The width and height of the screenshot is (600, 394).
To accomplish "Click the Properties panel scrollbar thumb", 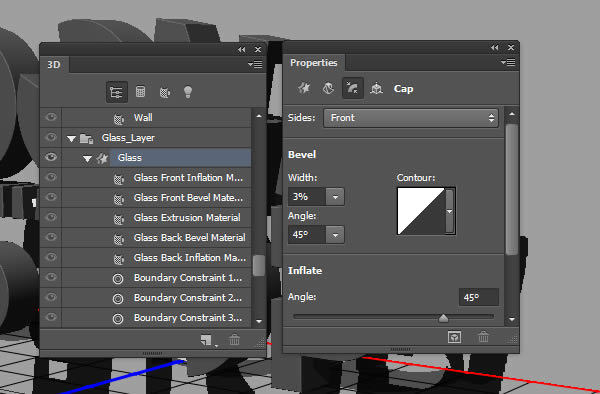I will (512, 189).
